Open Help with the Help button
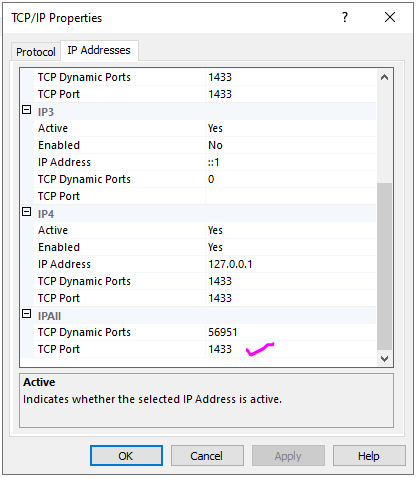Viewport: 417px width, 478px height. point(369,456)
